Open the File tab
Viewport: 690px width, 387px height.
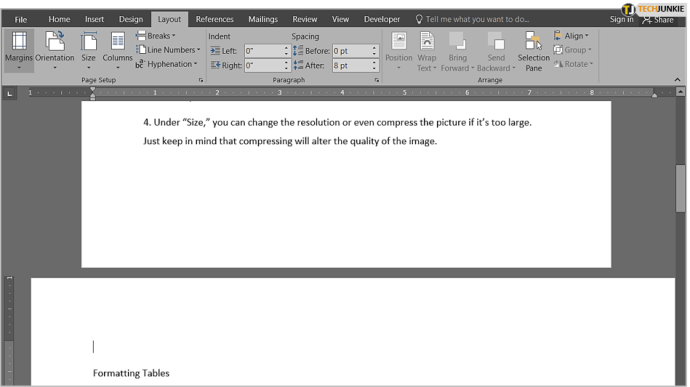(x=21, y=19)
